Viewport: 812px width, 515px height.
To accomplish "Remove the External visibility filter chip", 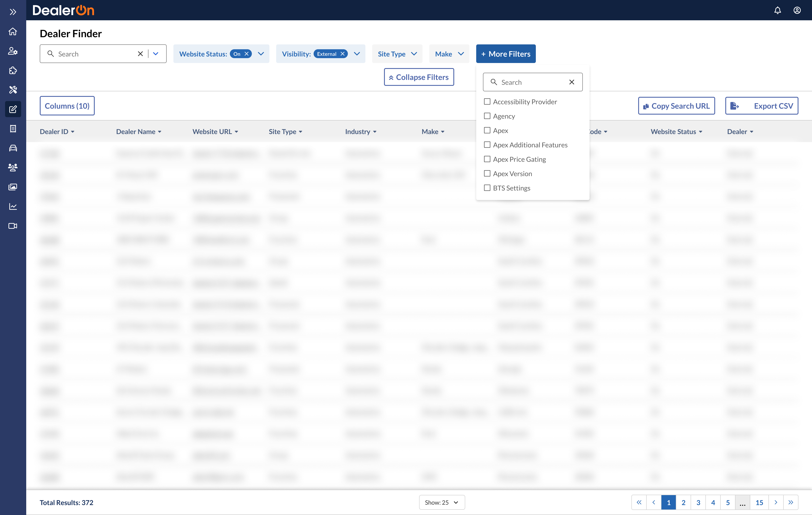I will point(343,54).
